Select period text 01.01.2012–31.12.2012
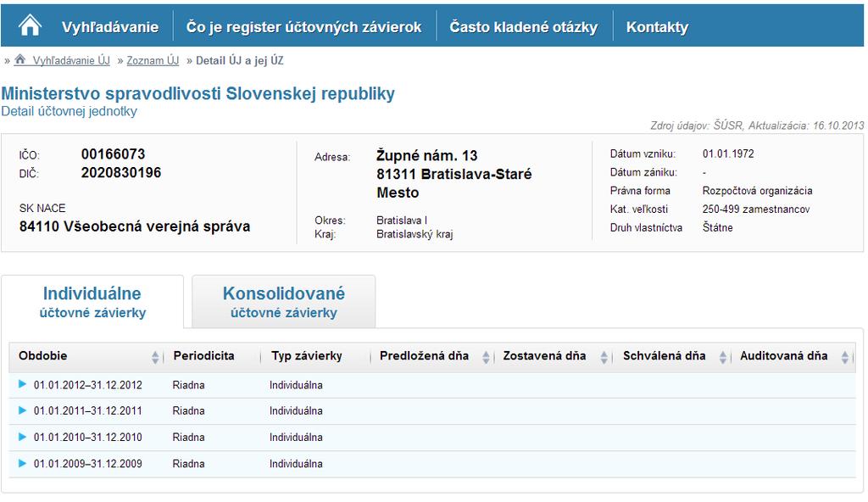 pyautogui.click(x=88, y=385)
